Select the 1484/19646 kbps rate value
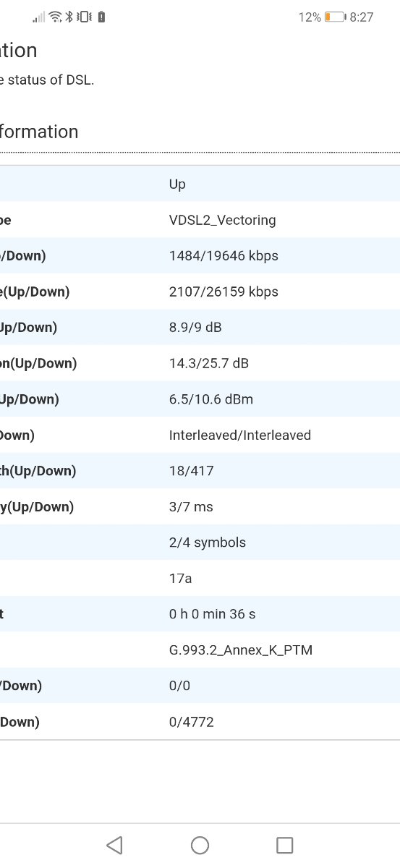Viewport: 400px width, 868px height. coord(224,255)
